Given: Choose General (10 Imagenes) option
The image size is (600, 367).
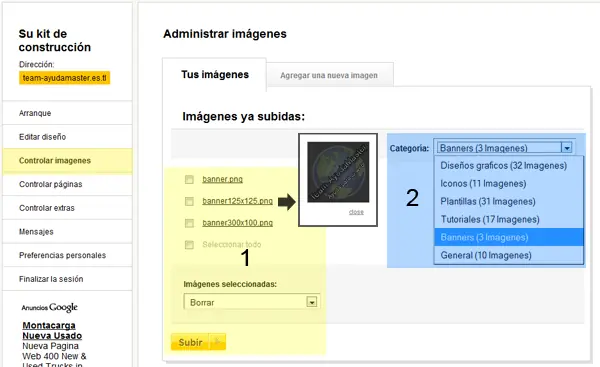Looking at the screenshot, I should [509, 255].
